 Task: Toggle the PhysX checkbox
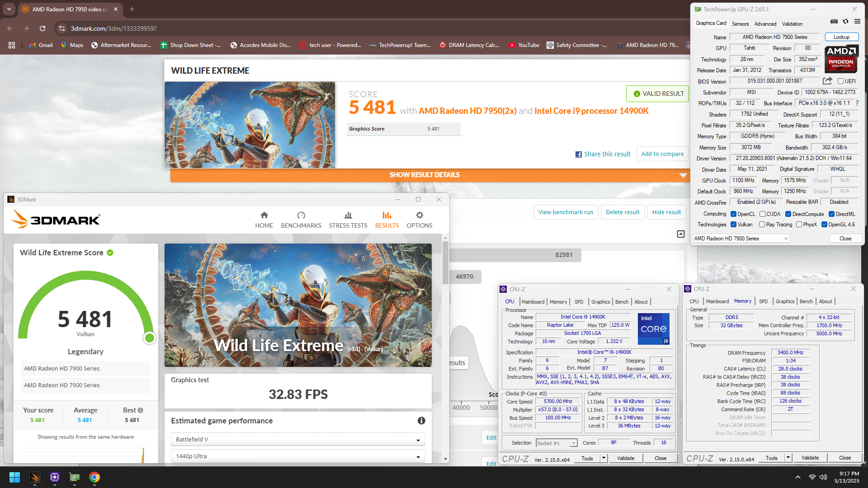click(x=799, y=225)
